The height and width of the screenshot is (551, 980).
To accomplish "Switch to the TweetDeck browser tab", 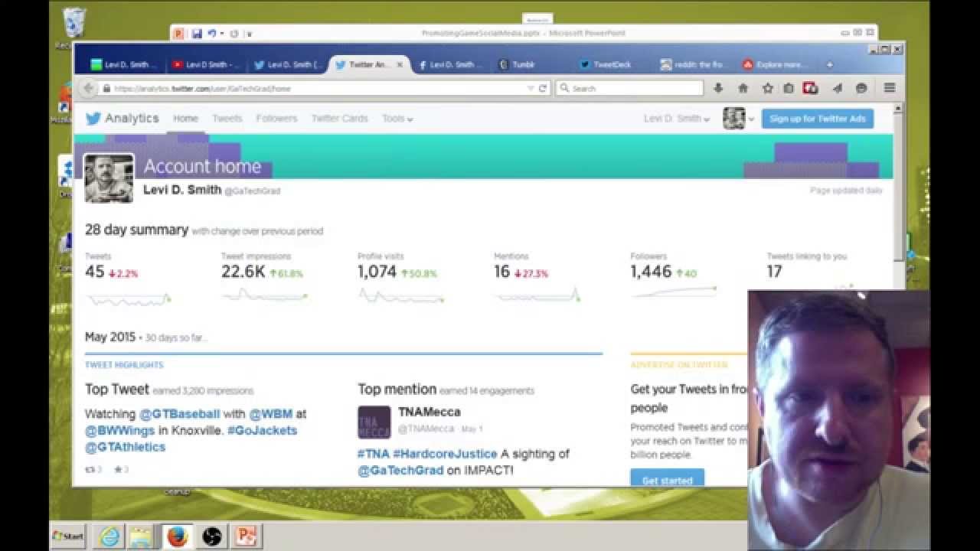I will tap(612, 65).
